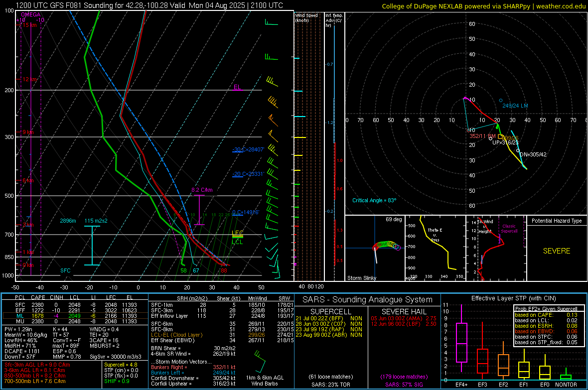
Task: Click the weather.cod.edu credit text
Action: (561, 6)
